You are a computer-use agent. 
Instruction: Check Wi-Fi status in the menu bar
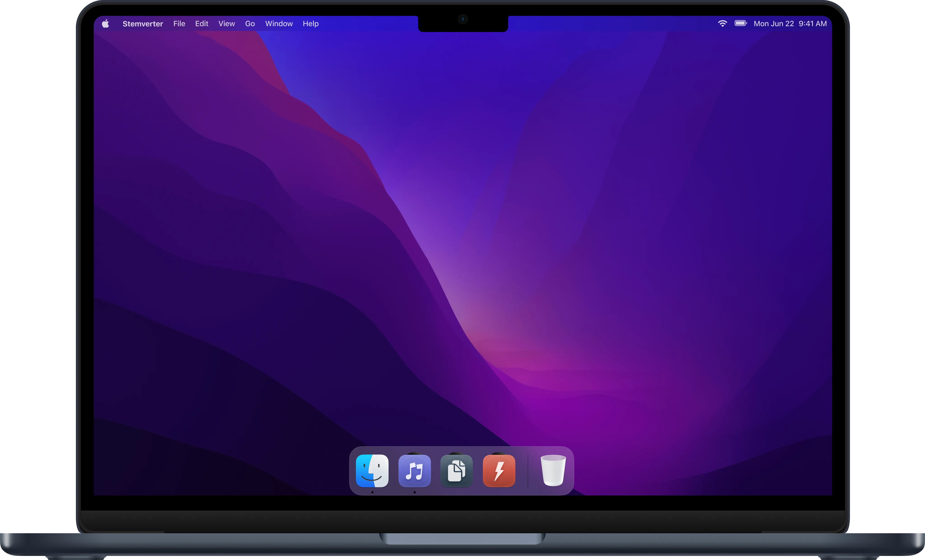(722, 23)
